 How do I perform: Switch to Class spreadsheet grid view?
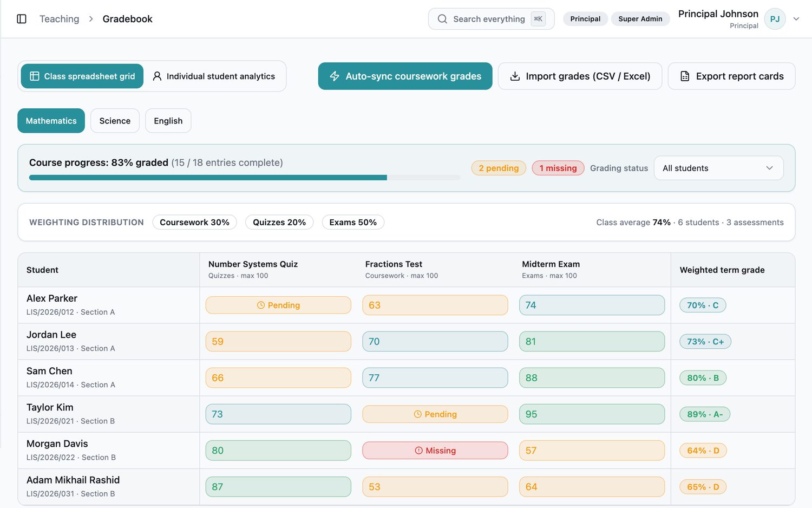82,76
